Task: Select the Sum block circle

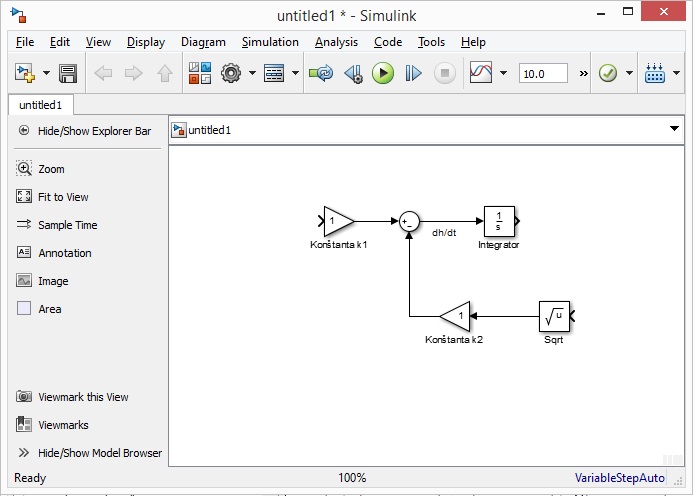Action: coord(409,221)
